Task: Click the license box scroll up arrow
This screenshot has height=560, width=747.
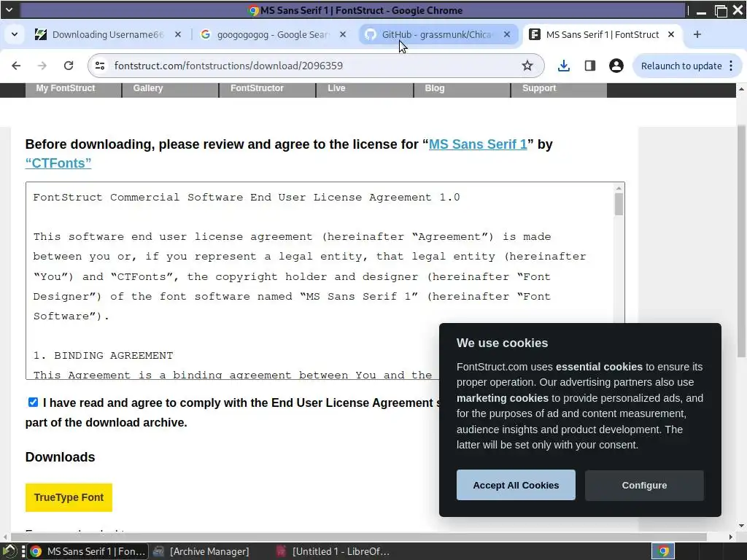Action: pos(619,188)
